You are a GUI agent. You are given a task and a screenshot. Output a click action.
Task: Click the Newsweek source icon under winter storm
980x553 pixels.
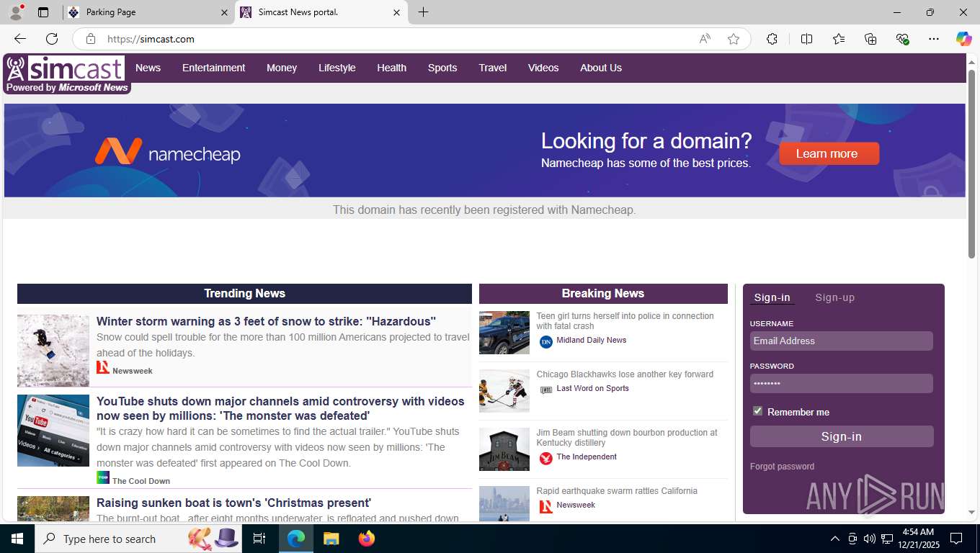click(103, 367)
